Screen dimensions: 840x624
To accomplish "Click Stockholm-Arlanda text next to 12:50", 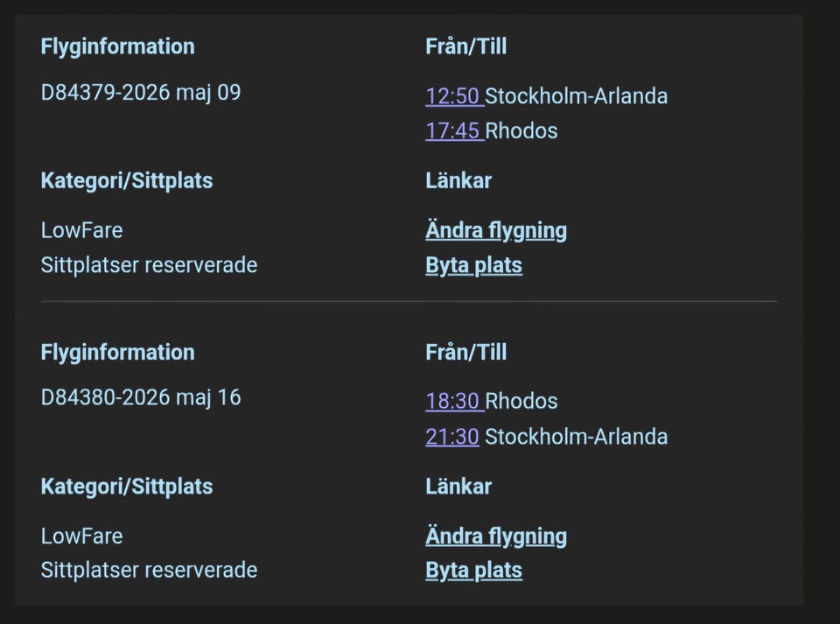I will [576, 95].
